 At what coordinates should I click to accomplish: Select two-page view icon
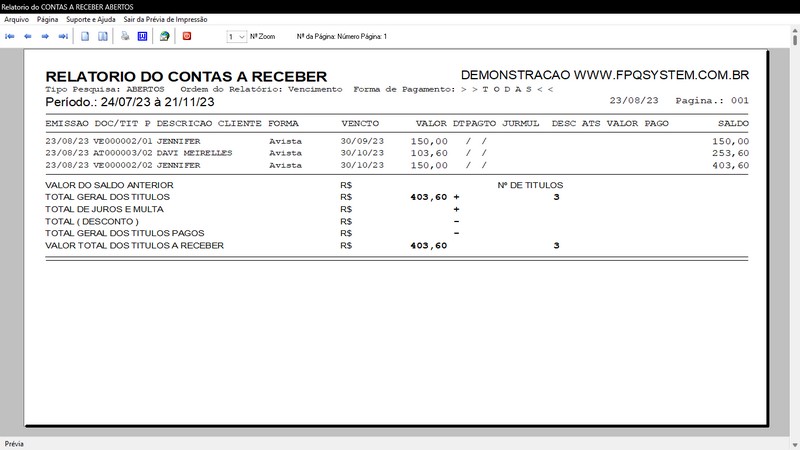[103, 36]
